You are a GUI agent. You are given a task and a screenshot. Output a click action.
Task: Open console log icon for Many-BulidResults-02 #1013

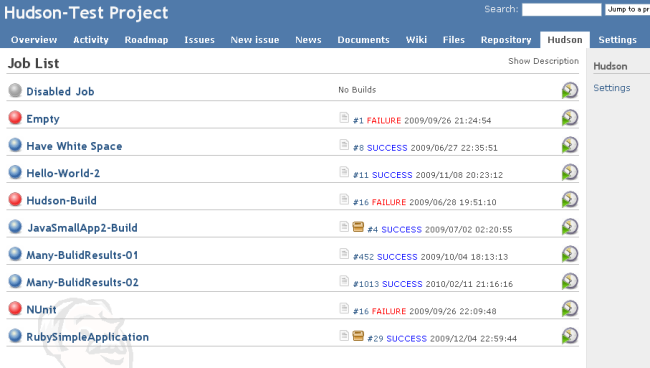pos(344,281)
